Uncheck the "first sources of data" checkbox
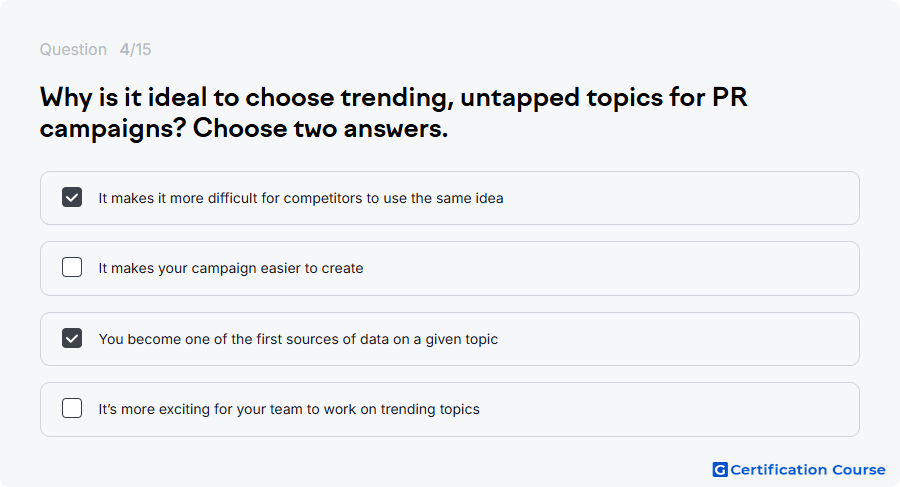Image resolution: width=900 pixels, height=487 pixels. pyautogui.click(x=72, y=338)
